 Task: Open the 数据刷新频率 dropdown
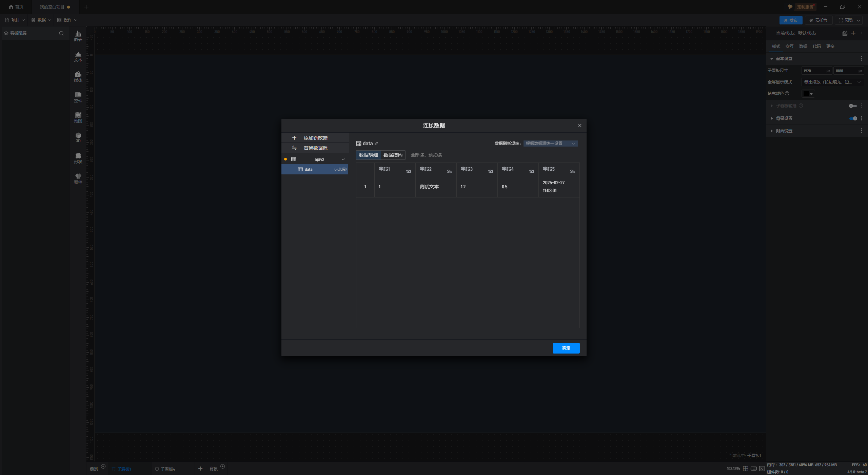550,144
